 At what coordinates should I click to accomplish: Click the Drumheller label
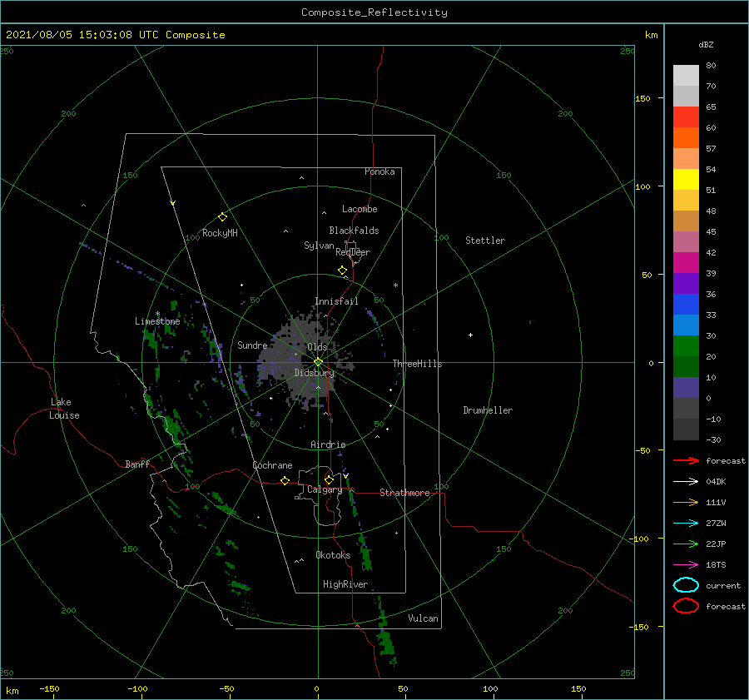point(488,410)
